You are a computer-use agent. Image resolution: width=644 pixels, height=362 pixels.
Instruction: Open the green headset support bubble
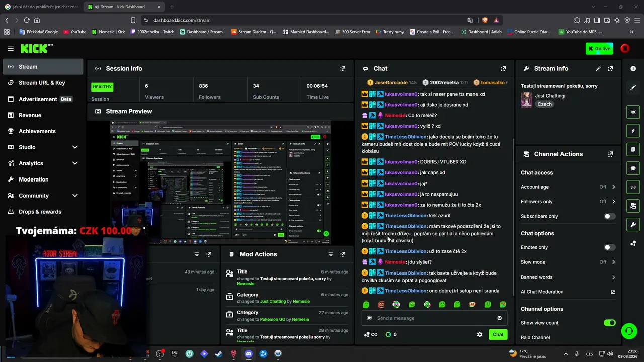[629, 331]
